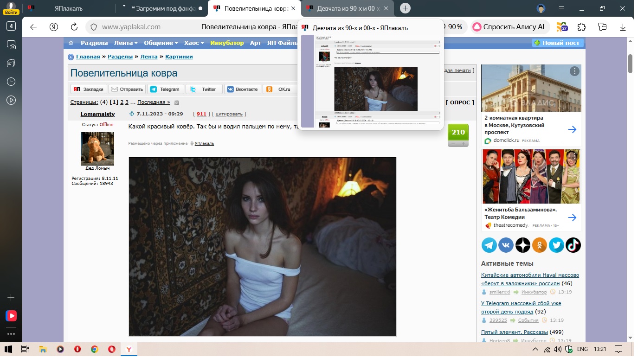Viewport: 644px width, 358px height.
Task: Go back with the browser back arrow
Action: [33, 27]
